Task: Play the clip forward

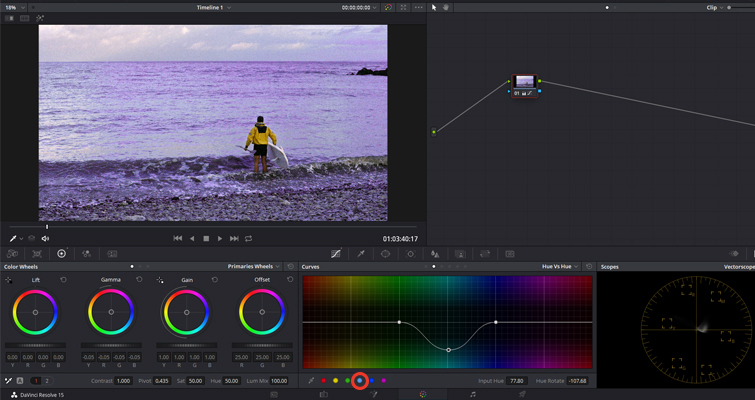Action: 220,239
